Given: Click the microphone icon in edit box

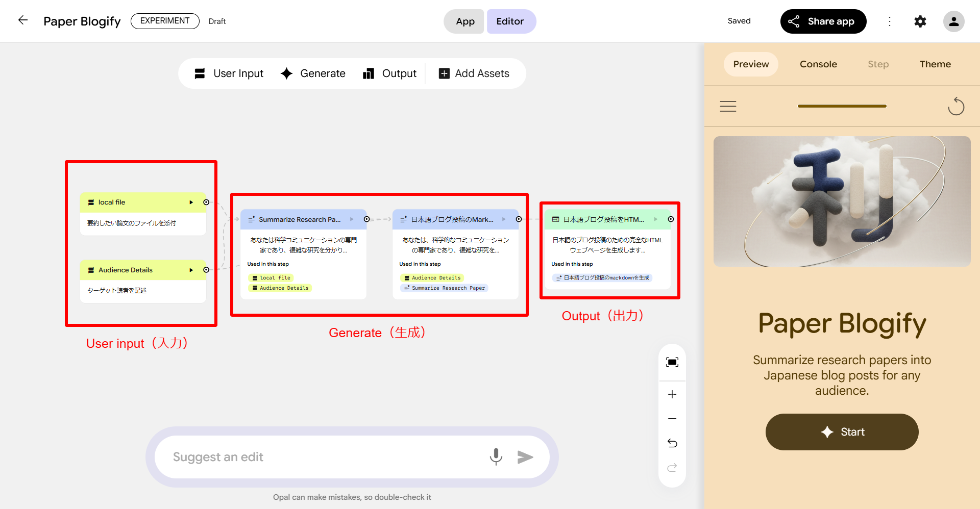Looking at the screenshot, I should 496,456.
